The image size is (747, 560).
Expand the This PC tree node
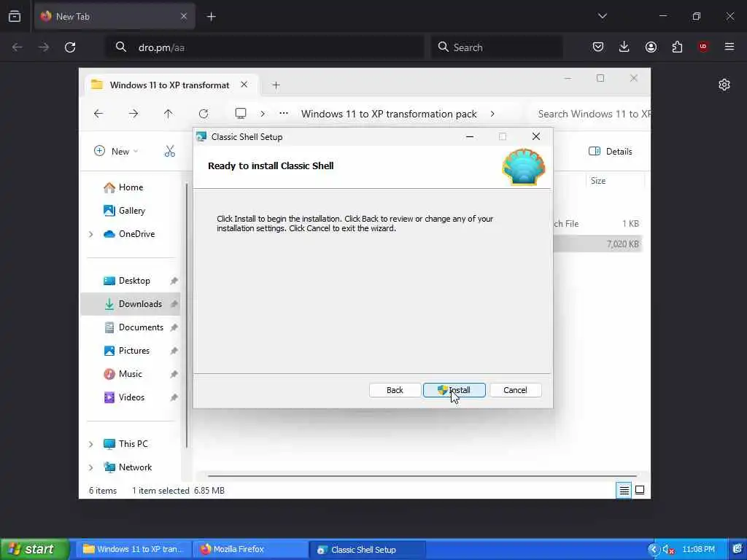pos(91,444)
